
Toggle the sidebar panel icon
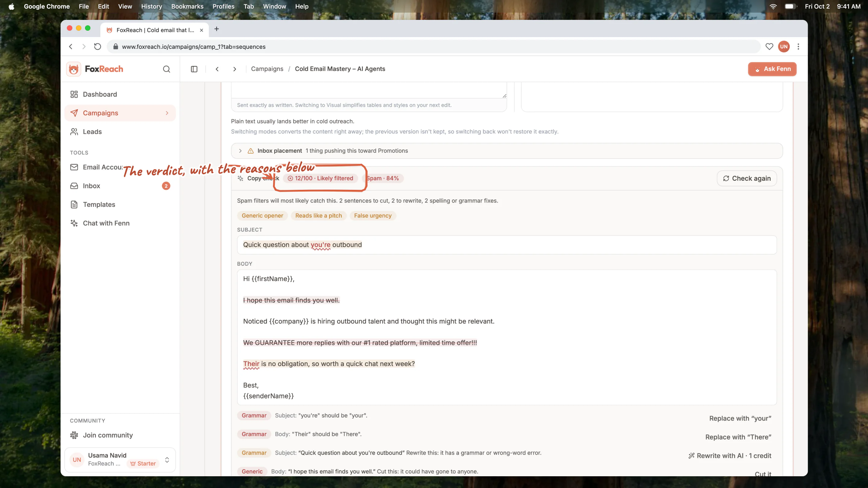pos(194,69)
